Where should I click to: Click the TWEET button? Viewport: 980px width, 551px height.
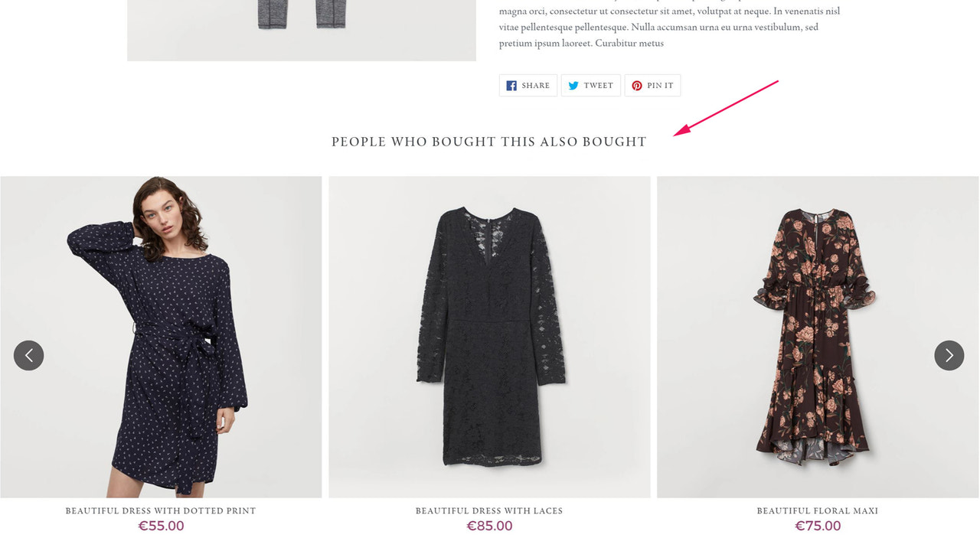[x=590, y=85]
